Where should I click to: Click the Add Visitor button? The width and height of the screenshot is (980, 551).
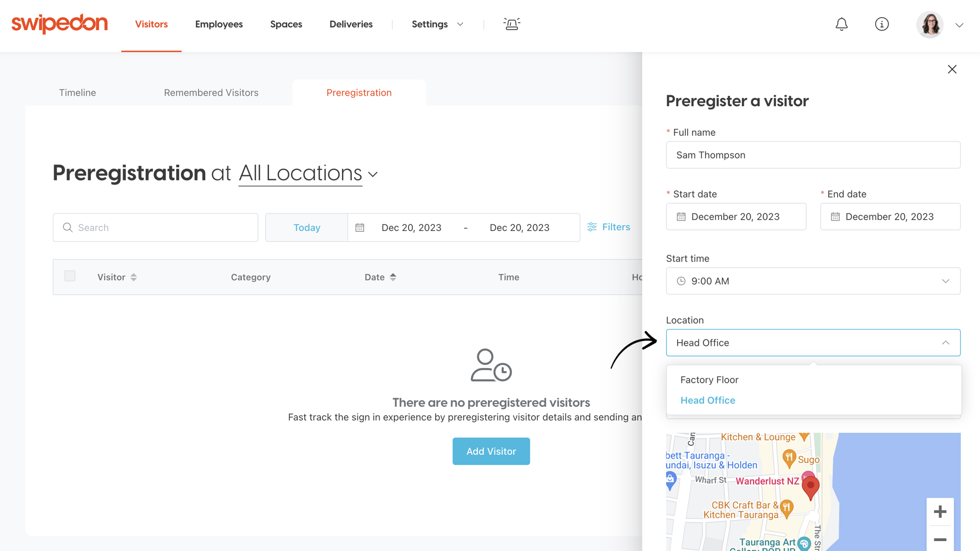[491, 451]
